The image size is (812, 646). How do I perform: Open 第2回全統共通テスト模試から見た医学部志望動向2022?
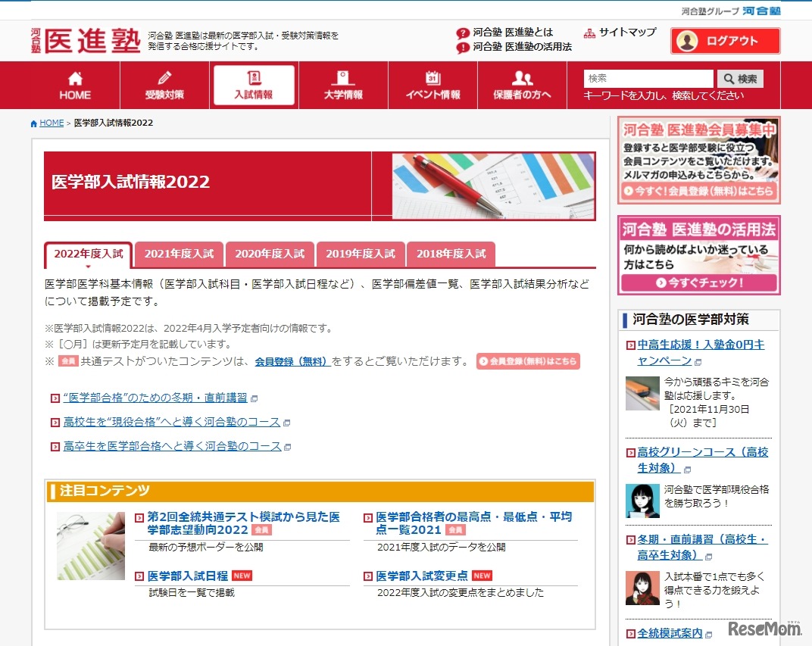(x=243, y=523)
